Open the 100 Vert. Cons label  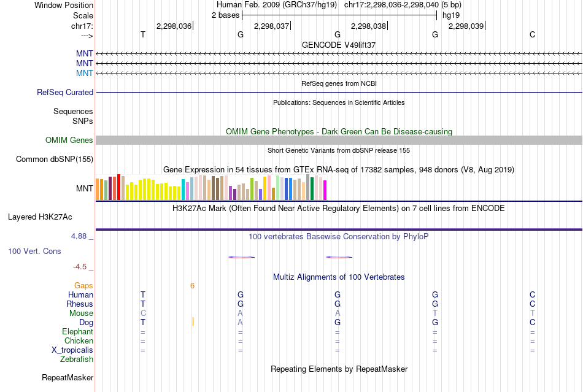[x=34, y=251]
